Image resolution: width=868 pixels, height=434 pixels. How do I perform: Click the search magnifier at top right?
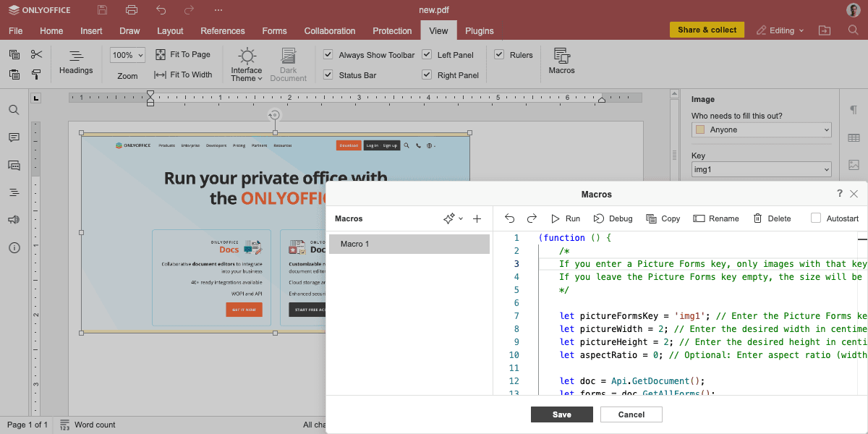click(x=854, y=30)
